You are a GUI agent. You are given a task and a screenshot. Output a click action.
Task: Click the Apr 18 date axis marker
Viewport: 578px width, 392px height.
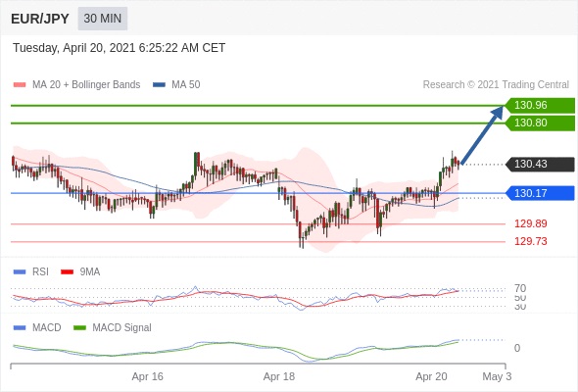(x=279, y=377)
